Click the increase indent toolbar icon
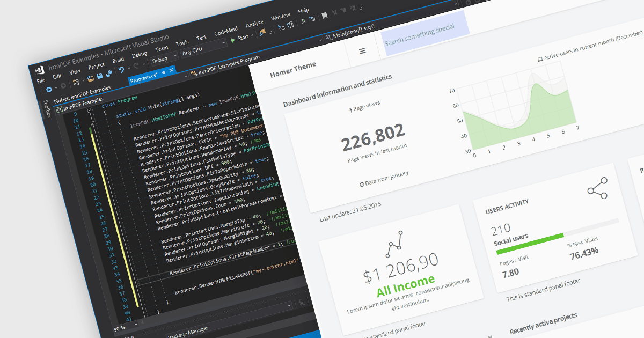Viewport: 644px width, 338px height. click(312, 19)
